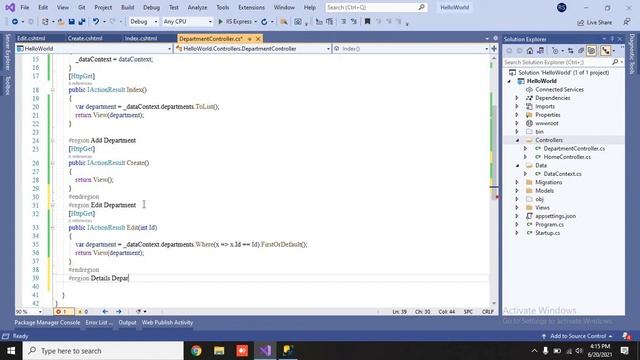Open the Package Manager Console tab
Viewport: 640px width, 360px height.
point(47,322)
